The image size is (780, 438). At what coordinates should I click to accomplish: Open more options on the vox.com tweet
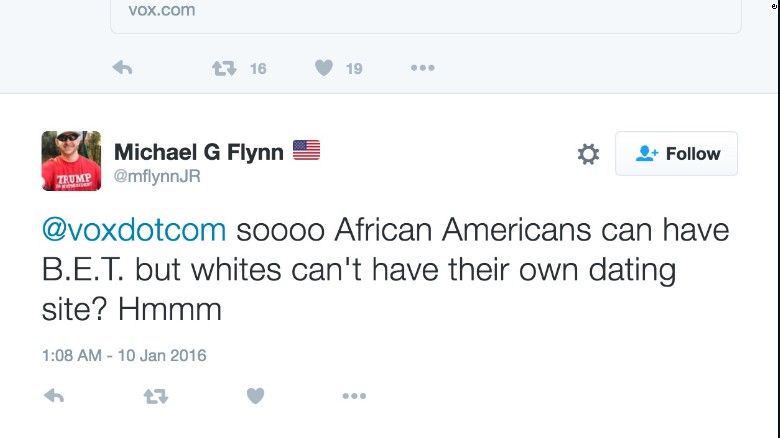[422, 68]
